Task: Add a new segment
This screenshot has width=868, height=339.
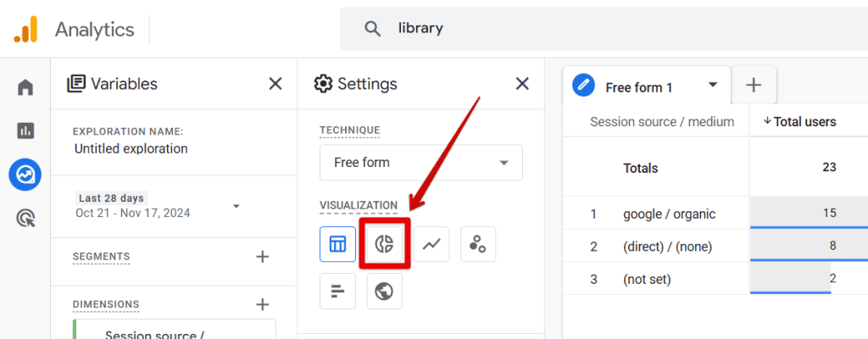Action: pos(262,256)
